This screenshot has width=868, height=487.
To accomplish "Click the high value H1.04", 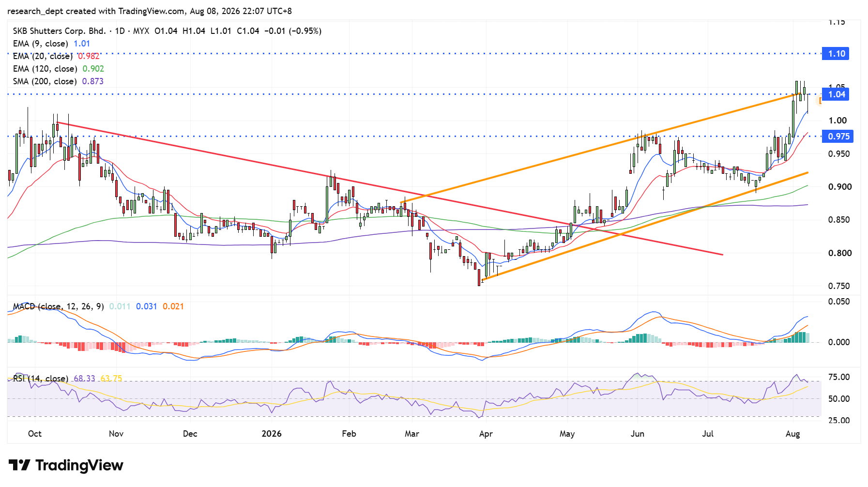I will coord(194,31).
